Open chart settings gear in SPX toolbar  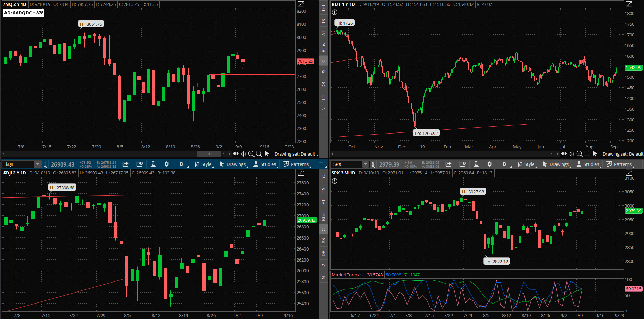[490, 164]
